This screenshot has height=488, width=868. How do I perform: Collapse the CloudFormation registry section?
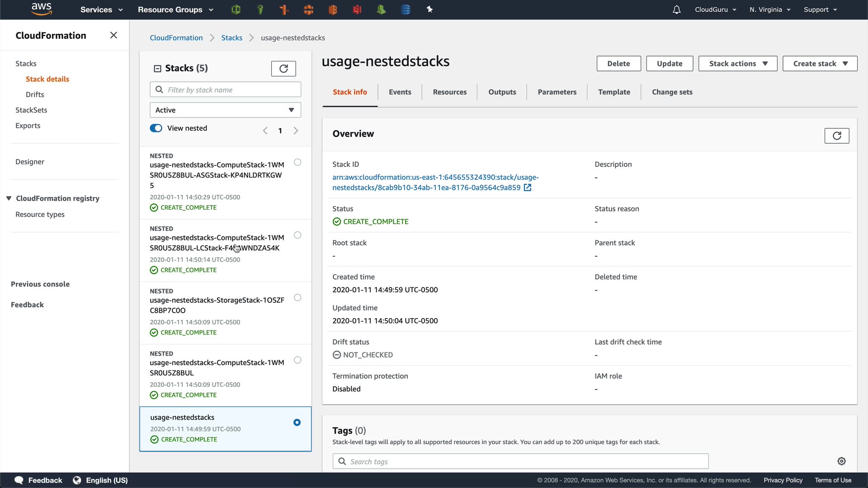tap(9, 198)
